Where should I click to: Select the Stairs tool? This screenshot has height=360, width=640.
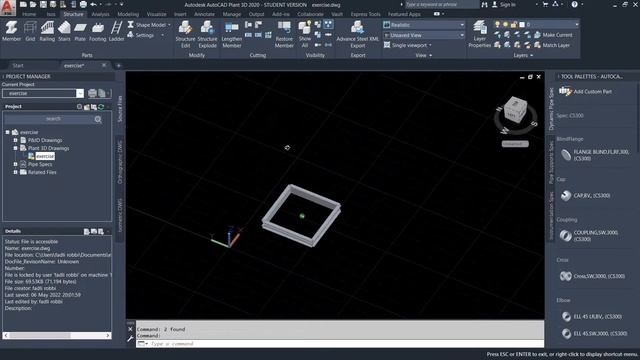coord(64,31)
